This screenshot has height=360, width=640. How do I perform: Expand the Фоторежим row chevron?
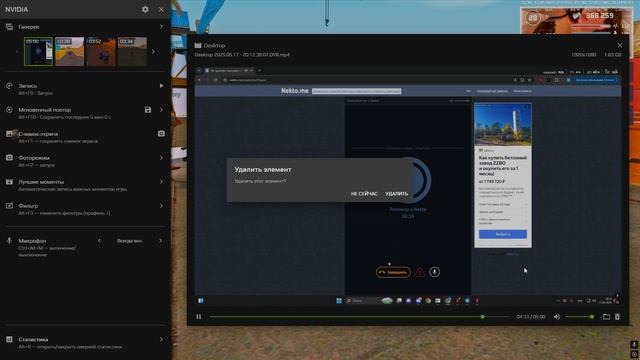tap(161, 158)
